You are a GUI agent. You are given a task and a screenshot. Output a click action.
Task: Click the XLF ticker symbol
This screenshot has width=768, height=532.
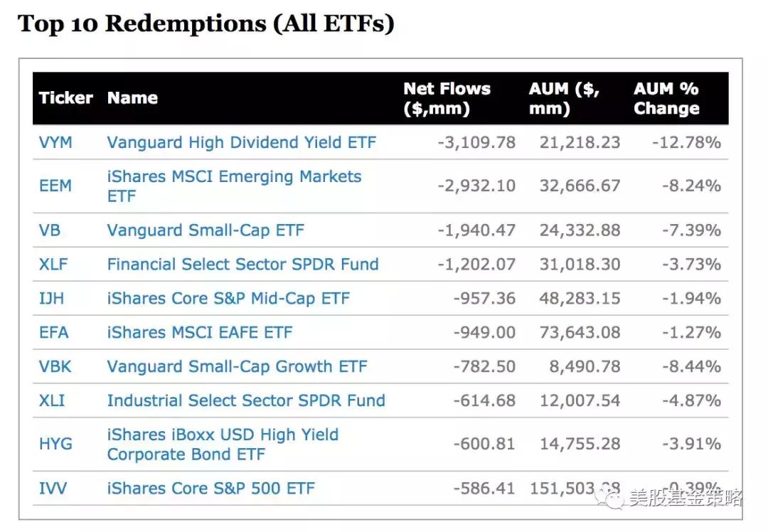tap(53, 265)
